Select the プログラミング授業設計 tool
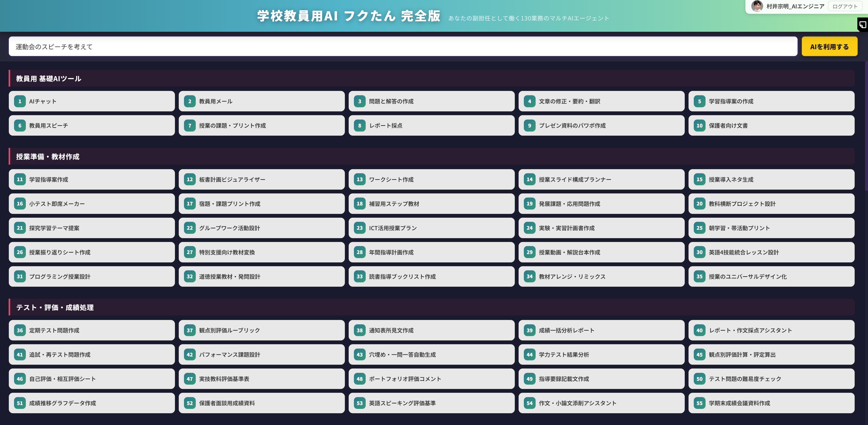This screenshot has width=868, height=425. point(91,277)
